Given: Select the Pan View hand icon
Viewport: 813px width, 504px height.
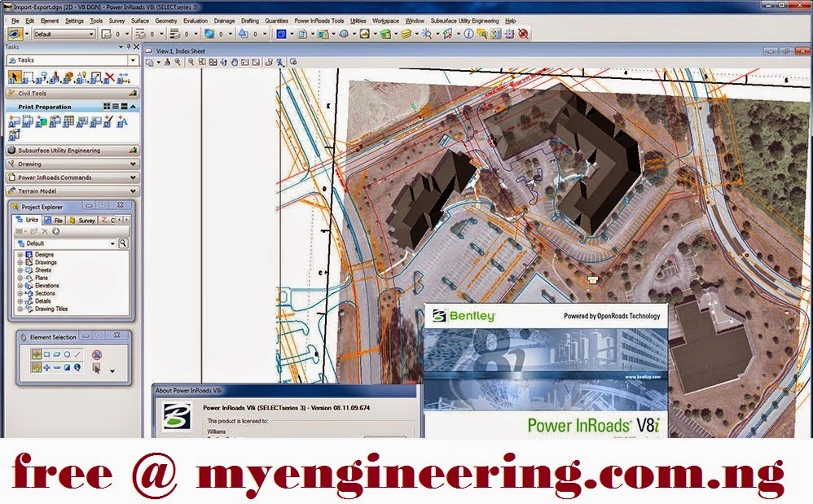Looking at the screenshot, I should coord(235,62).
